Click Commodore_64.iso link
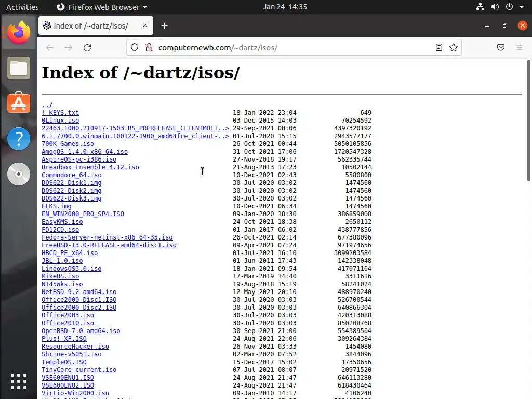 [x=71, y=175]
